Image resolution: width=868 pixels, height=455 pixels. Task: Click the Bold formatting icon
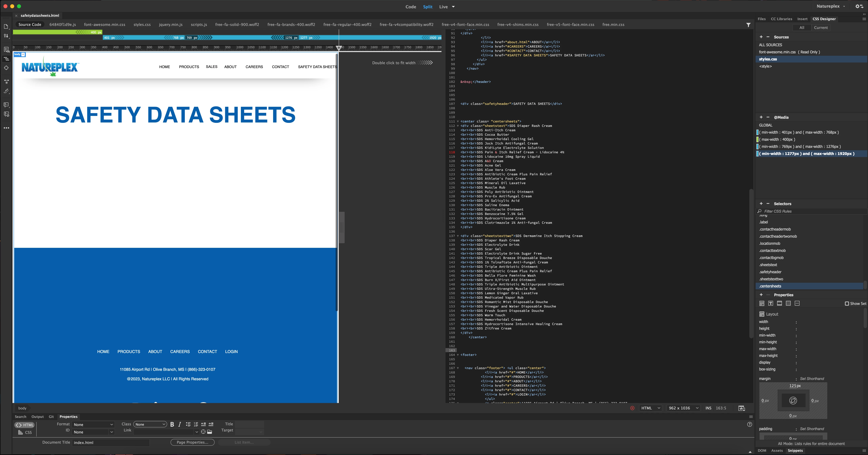[172, 424]
